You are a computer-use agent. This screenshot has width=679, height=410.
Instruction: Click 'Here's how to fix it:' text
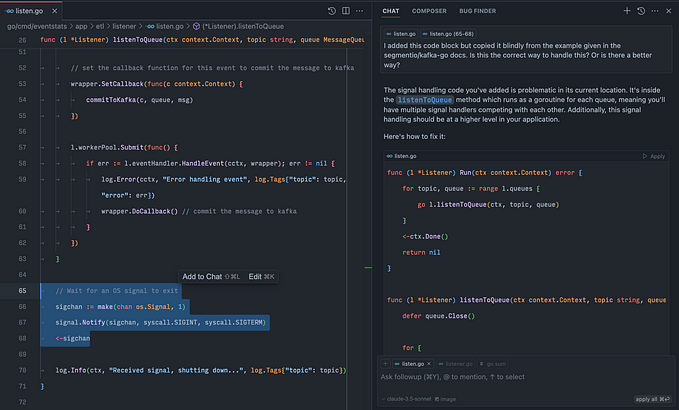pyautogui.click(x=414, y=137)
